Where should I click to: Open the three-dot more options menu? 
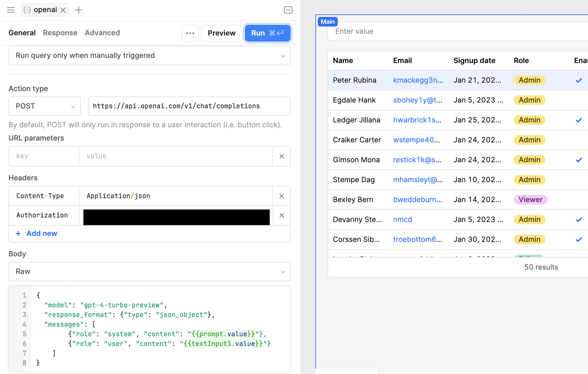tap(190, 33)
